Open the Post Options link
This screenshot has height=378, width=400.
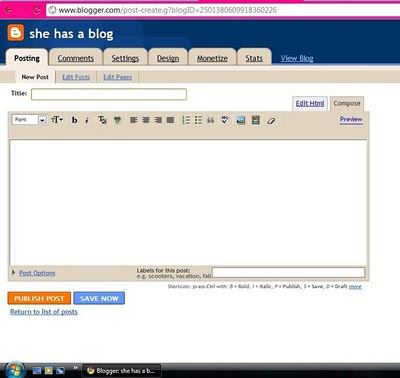37,273
